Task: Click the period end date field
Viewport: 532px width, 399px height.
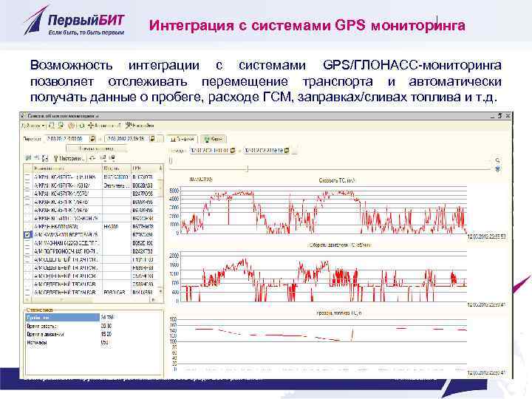Action: pyautogui.click(x=126, y=139)
